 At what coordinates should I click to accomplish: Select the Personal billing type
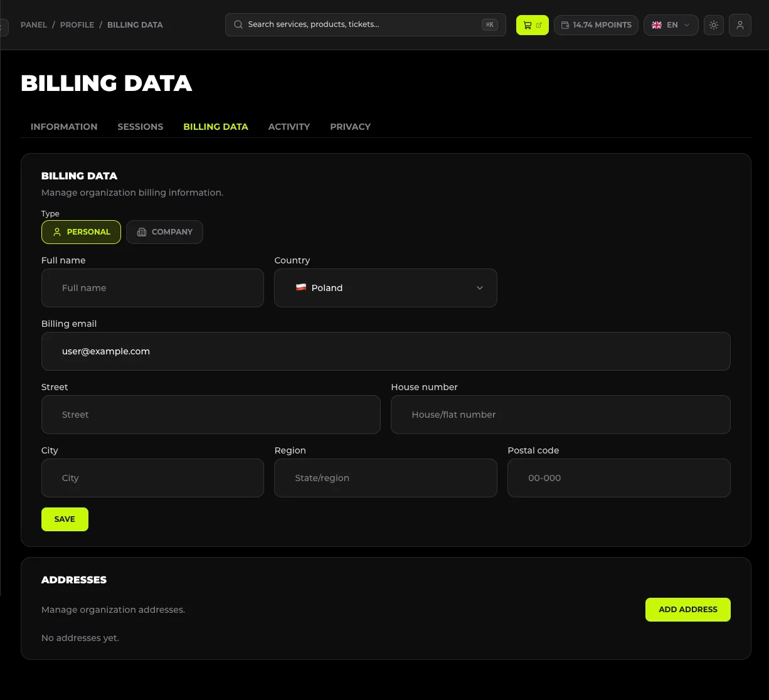click(x=81, y=232)
